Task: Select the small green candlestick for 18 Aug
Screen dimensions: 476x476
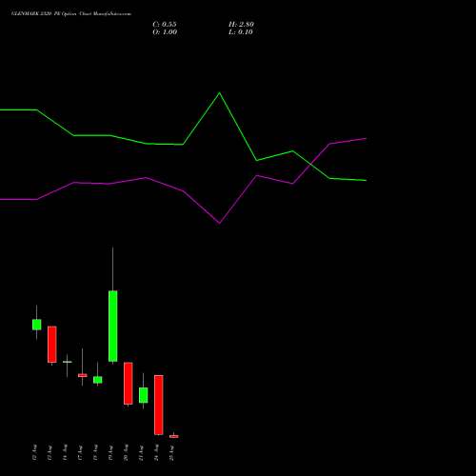Action: (x=98, y=380)
